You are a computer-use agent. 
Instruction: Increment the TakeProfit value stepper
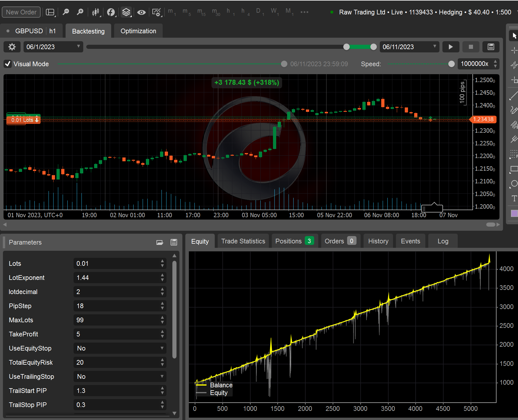(x=162, y=332)
